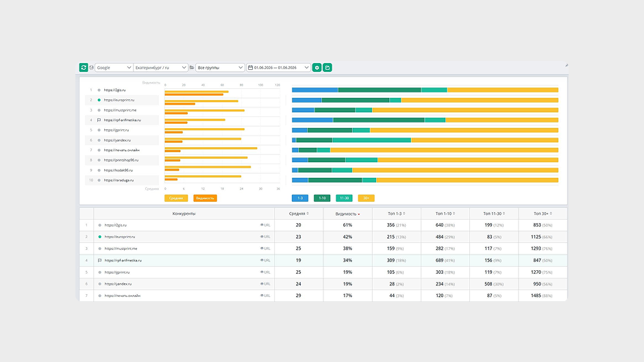
Task: Show URL for 2gis.ru table row
Action: [x=265, y=225]
